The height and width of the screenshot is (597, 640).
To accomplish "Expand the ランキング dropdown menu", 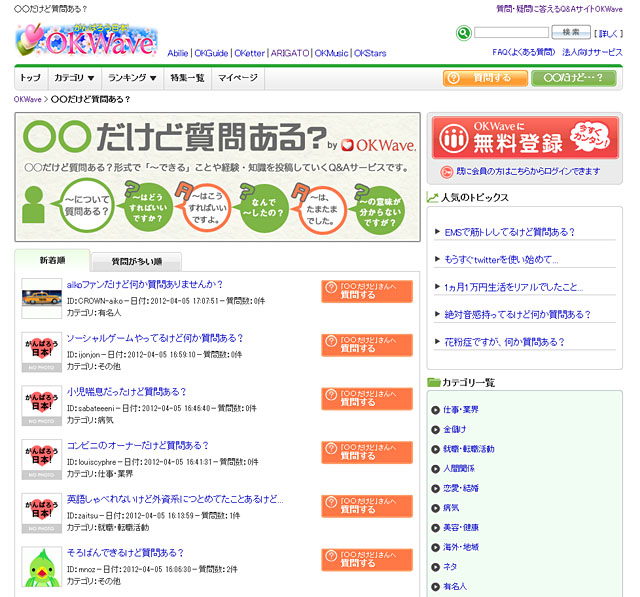I will [132, 78].
